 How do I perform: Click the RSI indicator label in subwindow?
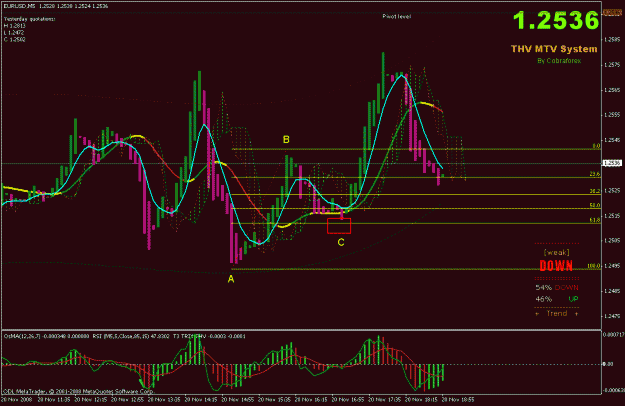131,336
